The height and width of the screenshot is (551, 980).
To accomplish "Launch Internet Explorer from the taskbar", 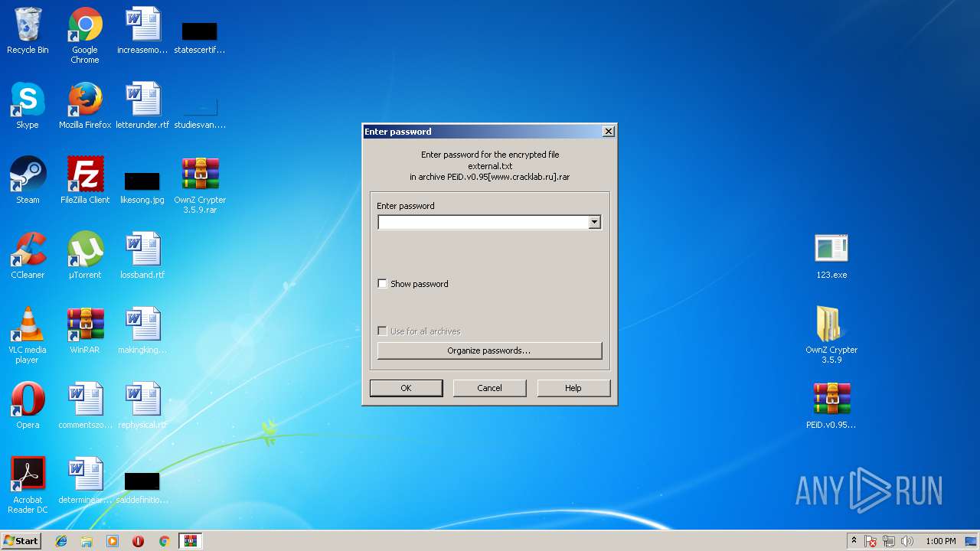I will pos(61,541).
